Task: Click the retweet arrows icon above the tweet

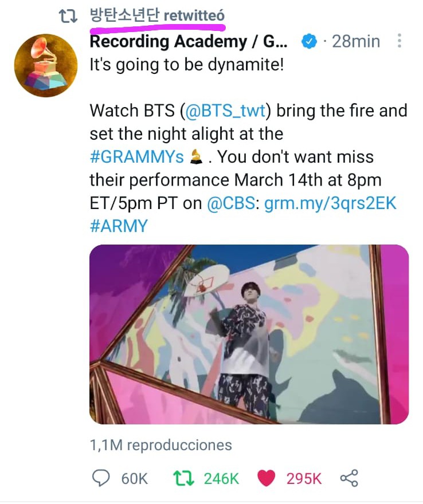Action: 68,16
